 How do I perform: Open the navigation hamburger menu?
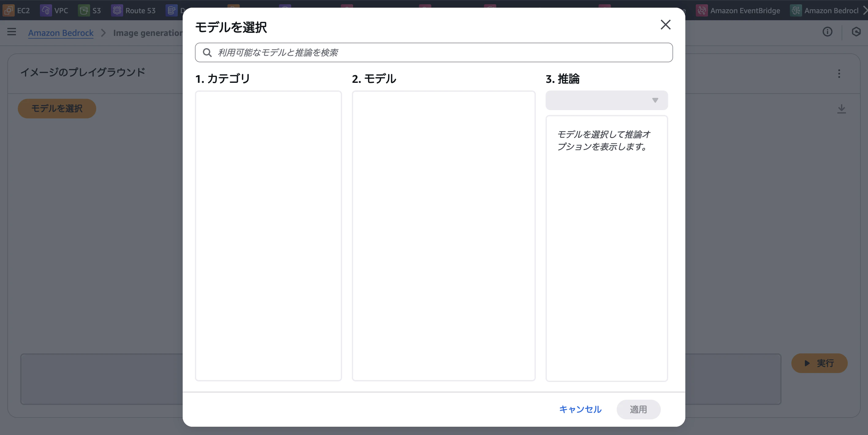click(11, 32)
